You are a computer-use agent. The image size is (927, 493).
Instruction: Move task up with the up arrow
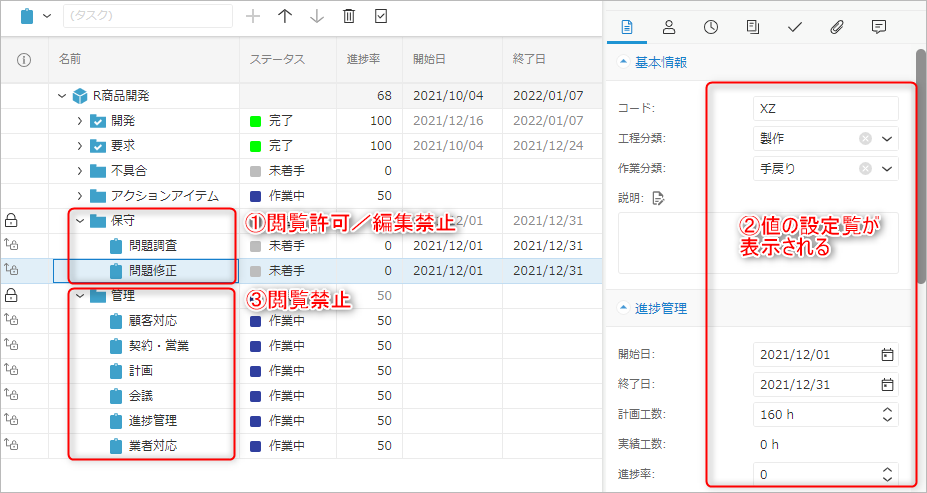pyautogui.click(x=285, y=16)
